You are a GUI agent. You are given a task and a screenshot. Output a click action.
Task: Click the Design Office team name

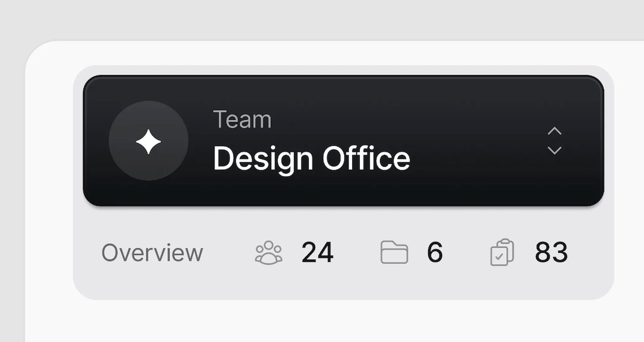click(x=311, y=158)
